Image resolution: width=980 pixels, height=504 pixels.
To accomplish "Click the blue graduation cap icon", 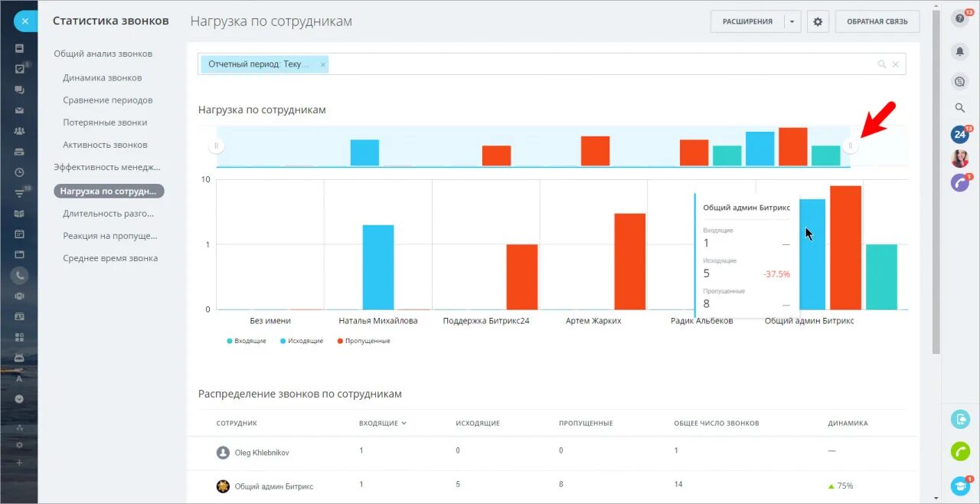I will click(x=960, y=485).
